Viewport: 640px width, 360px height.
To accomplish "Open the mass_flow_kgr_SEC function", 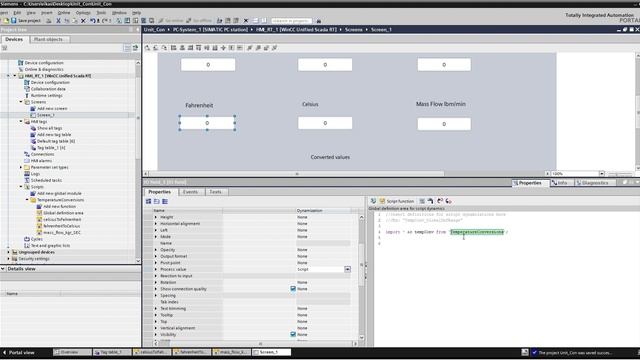I will pyautogui.click(x=62, y=233).
